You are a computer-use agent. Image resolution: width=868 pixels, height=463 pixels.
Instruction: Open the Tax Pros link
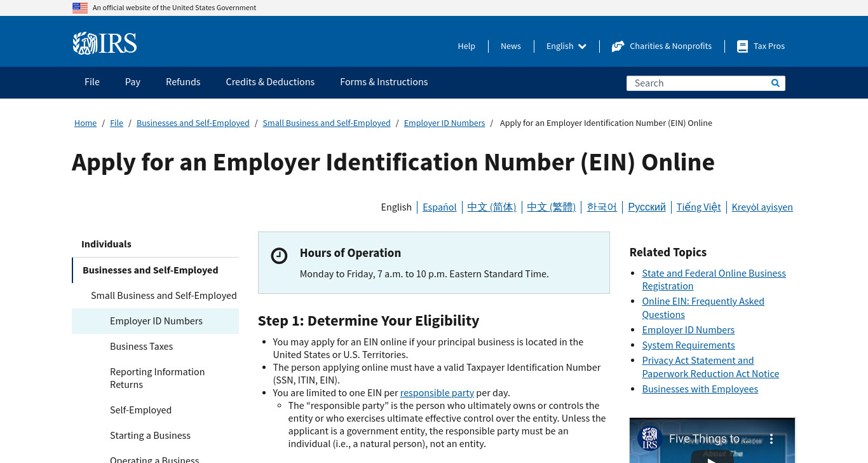point(769,46)
